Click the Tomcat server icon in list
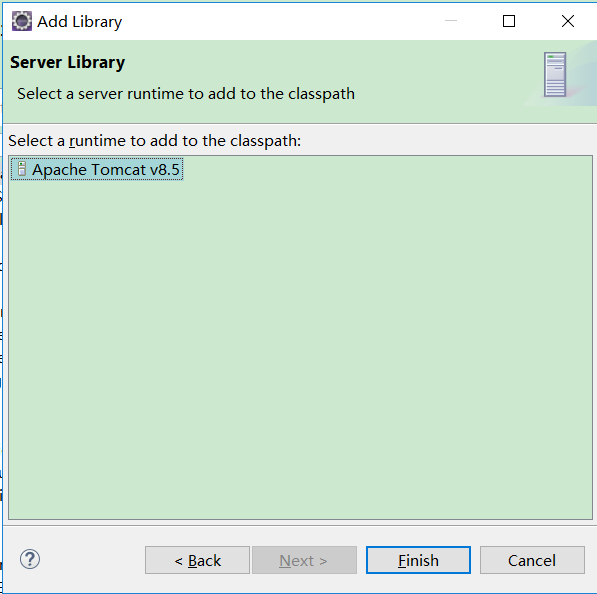597x594 pixels. coord(22,169)
